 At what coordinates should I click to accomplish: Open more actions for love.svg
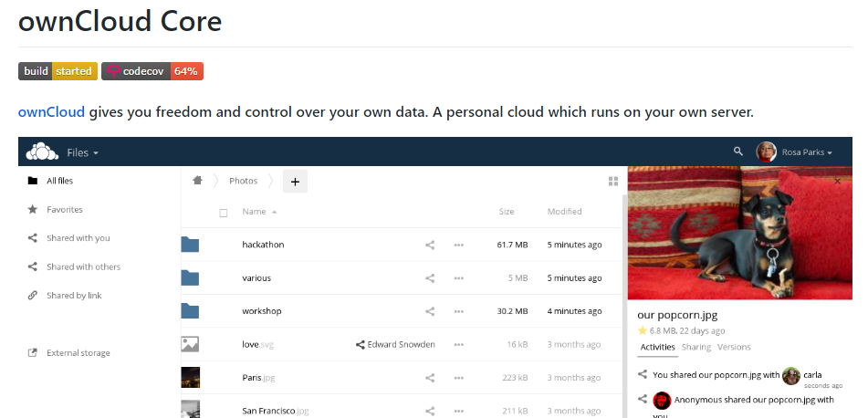tap(458, 344)
